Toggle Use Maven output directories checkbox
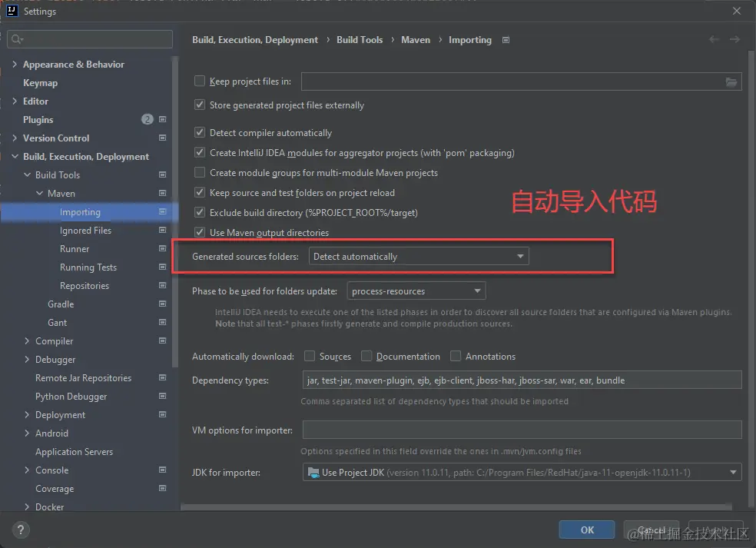This screenshot has width=756, height=548. point(199,232)
